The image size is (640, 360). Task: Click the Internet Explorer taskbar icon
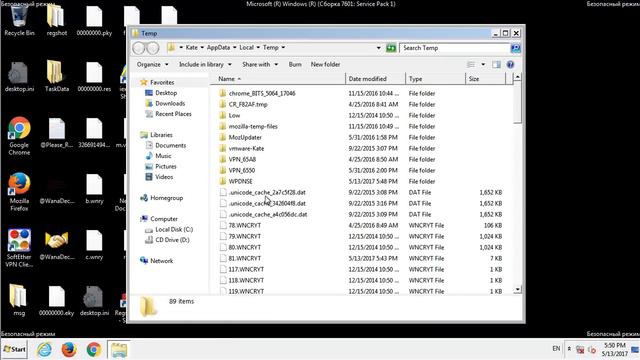click(44, 350)
